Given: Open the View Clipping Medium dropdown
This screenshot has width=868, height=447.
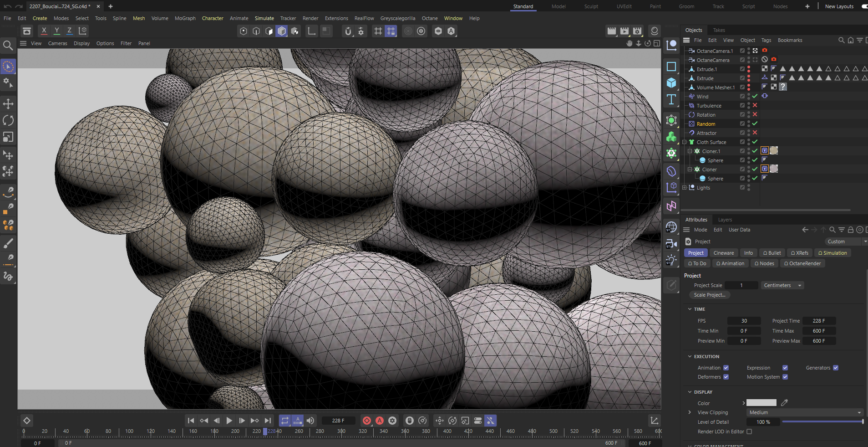Looking at the screenshot, I should coord(805,412).
